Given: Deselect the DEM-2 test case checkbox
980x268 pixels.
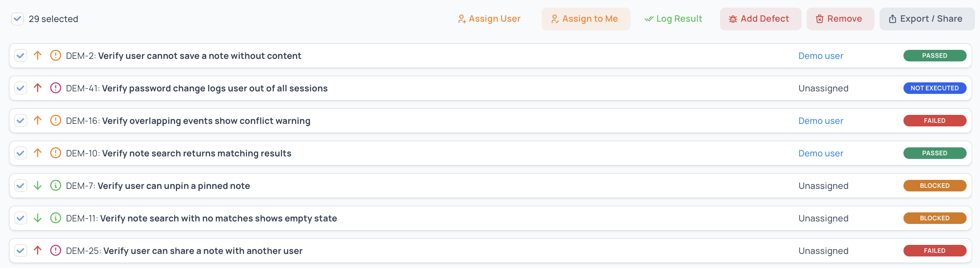Looking at the screenshot, I should (x=21, y=56).
